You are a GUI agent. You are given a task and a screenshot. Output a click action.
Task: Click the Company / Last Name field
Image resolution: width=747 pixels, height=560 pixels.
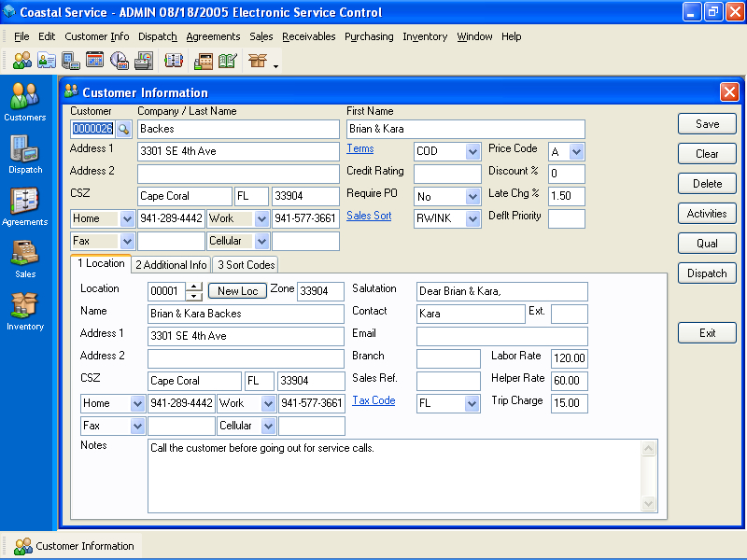238,129
